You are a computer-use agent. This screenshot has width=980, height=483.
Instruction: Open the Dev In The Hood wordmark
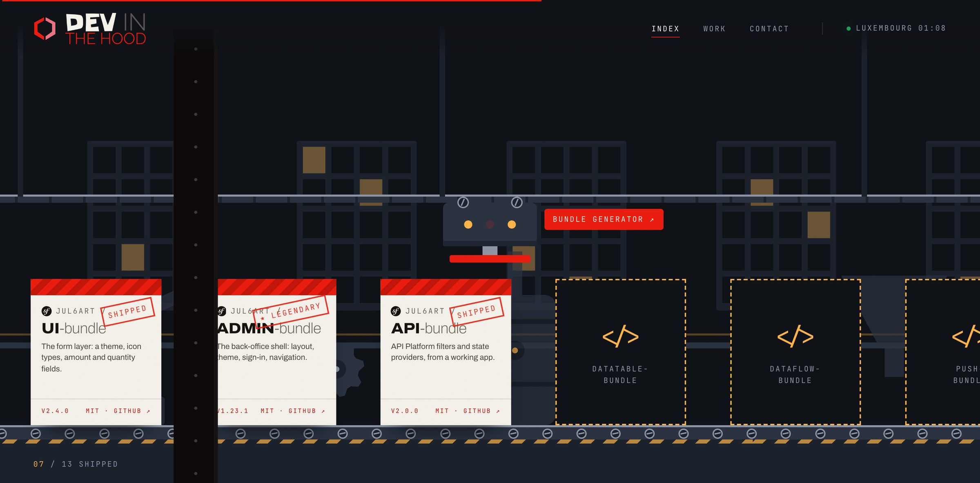tap(106, 29)
